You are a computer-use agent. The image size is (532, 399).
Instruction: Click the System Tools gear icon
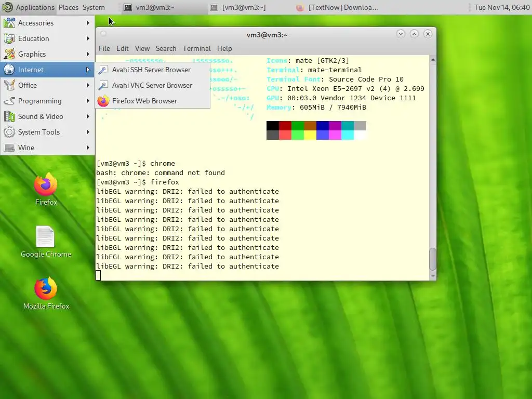click(9, 132)
